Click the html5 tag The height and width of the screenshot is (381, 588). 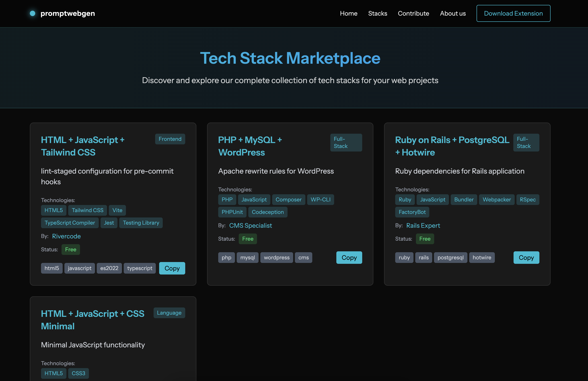click(51, 268)
